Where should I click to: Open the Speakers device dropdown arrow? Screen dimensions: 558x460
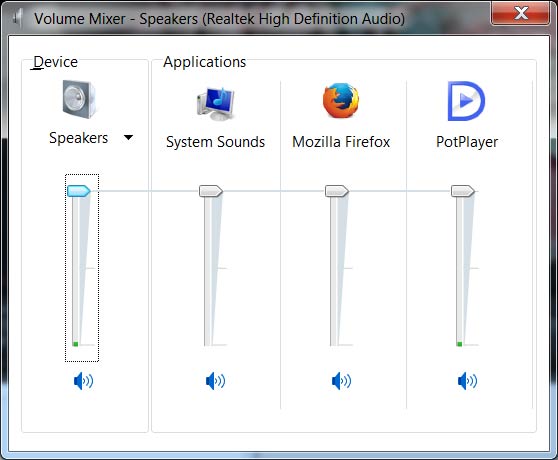[128, 137]
